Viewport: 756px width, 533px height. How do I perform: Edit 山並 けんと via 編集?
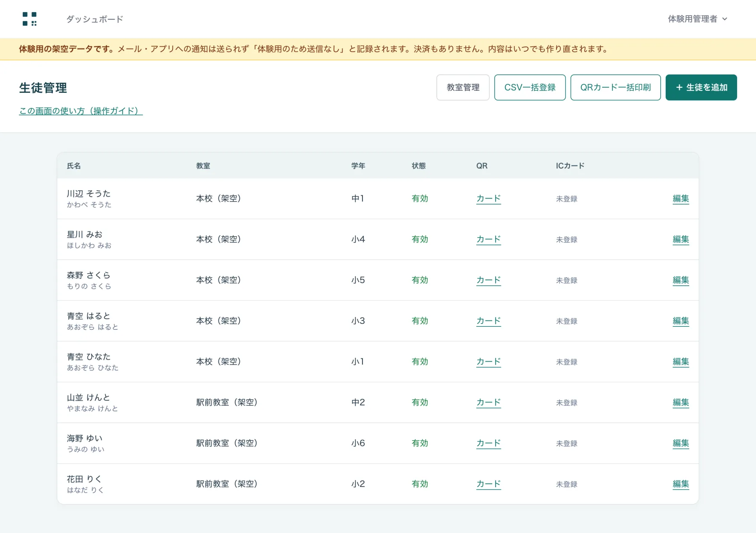681,402
